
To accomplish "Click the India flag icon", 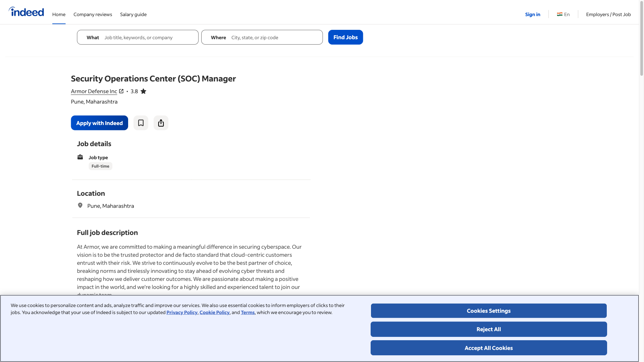I will click(560, 14).
